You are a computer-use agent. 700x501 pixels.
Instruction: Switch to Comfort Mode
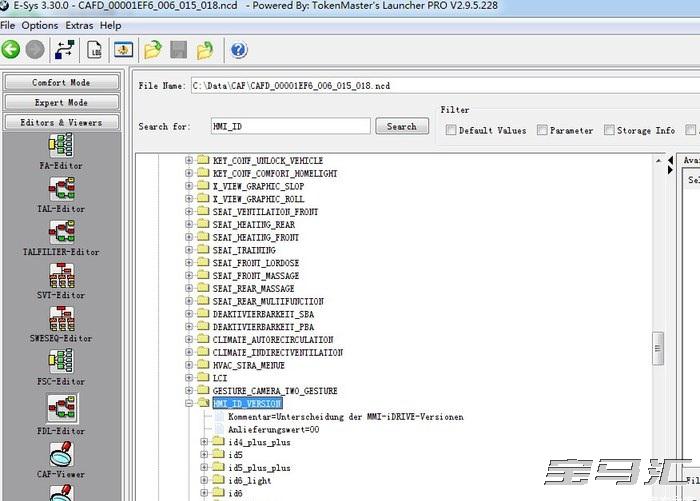click(61, 83)
